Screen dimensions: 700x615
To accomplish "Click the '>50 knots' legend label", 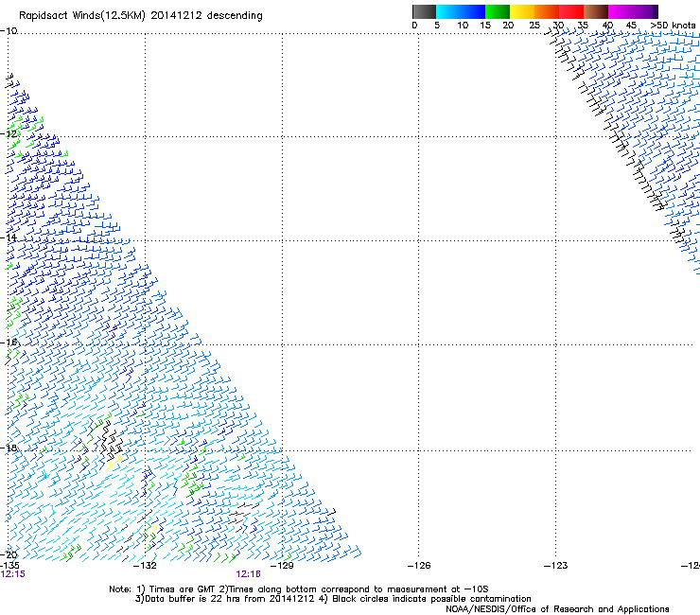I will 673,26.
